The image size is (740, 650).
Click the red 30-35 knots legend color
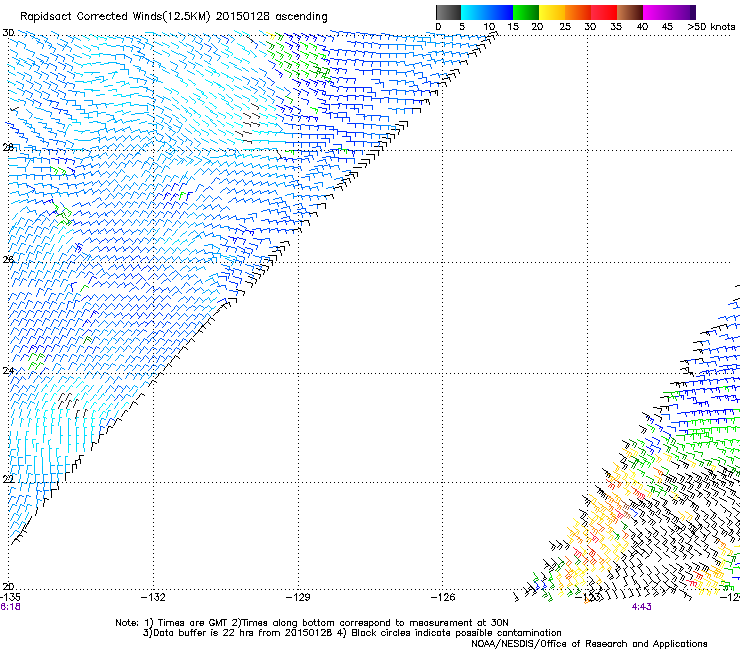[x=604, y=12]
